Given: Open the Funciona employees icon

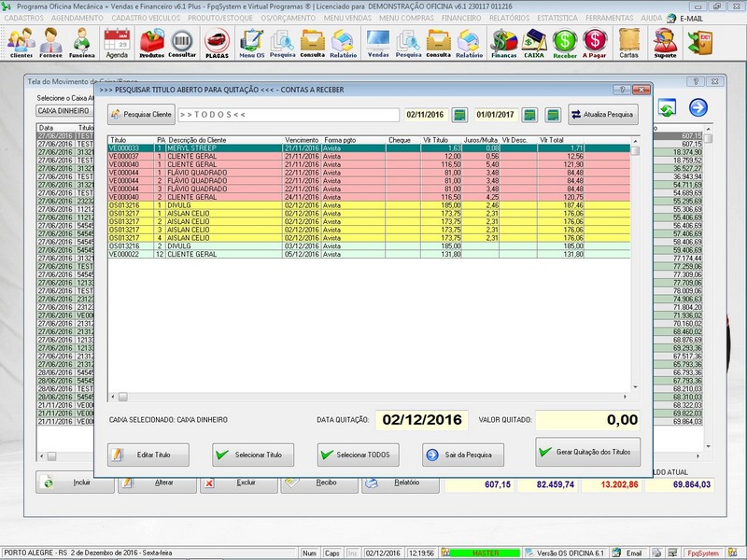Looking at the screenshot, I should point(82,42).
